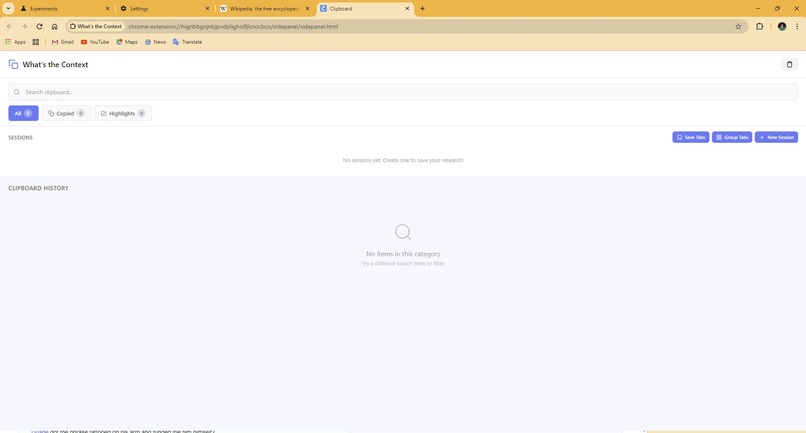Image resolution: width=806 pixels, height=433 pixels.
Task: Click the address bar URL
Action: [233, 26]
